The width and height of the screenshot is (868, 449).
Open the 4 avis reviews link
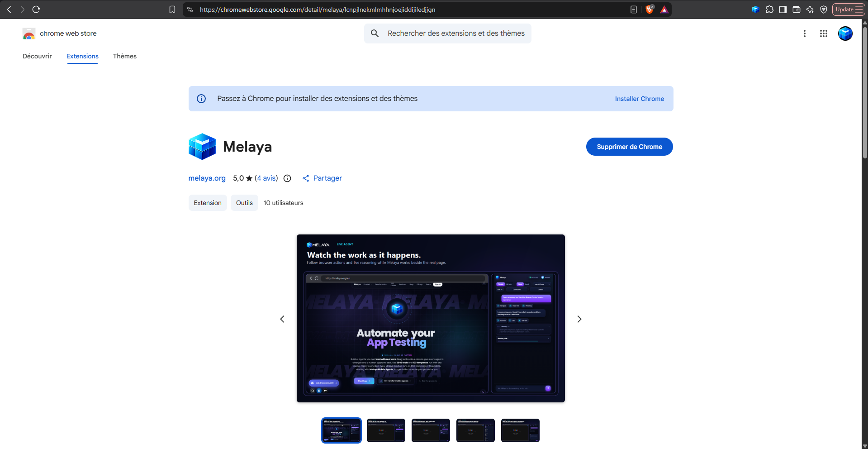point(266,178)
